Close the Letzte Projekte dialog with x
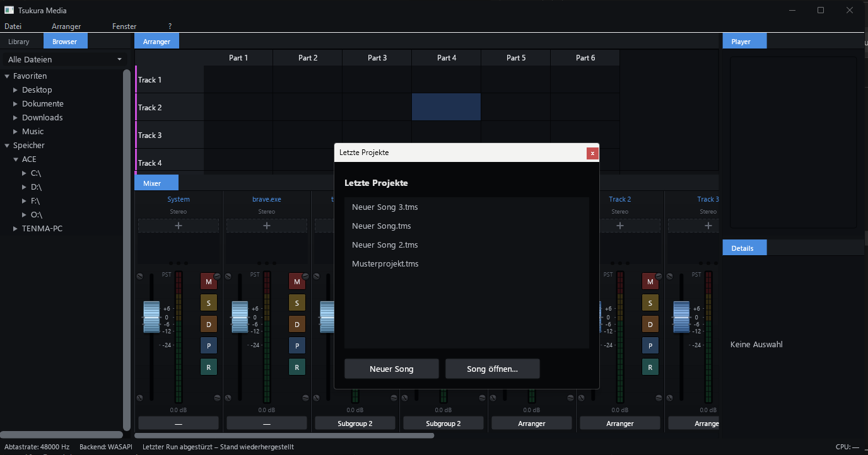This screenshot has height=455, width=868. point(592,153)
